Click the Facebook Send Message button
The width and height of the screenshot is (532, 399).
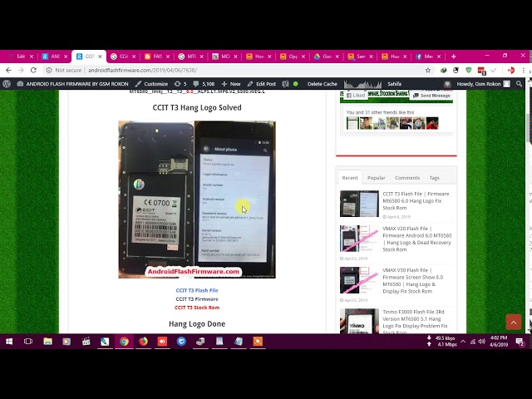coord(431,96)
